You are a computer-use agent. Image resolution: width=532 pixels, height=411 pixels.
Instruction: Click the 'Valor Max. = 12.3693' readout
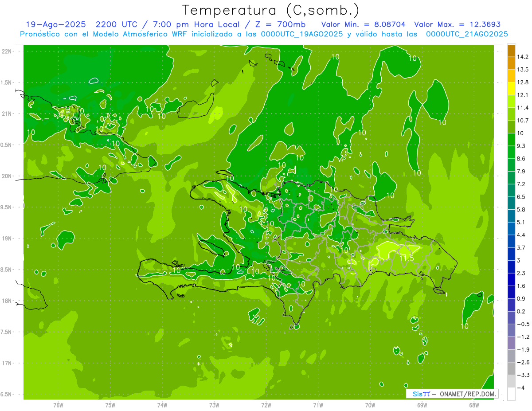[457, 24]
